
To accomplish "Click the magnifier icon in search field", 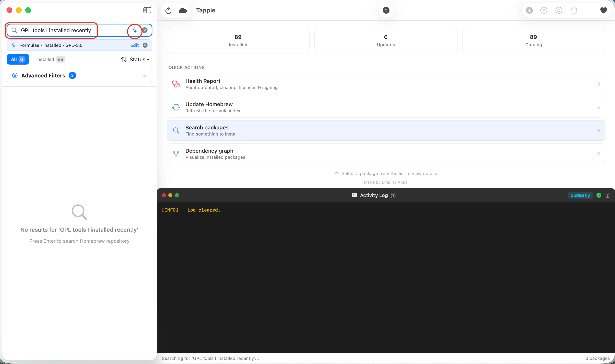I will click(14, 30).
